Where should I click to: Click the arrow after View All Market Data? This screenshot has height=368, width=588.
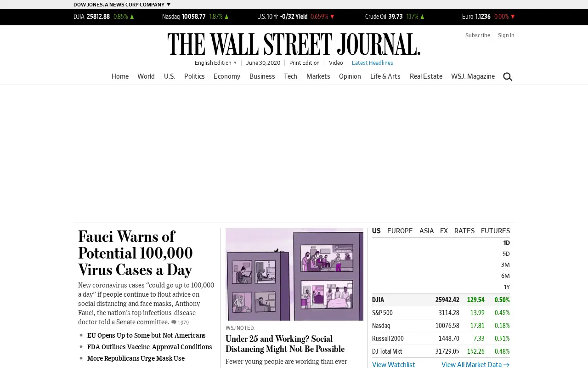tap(507, 365)
